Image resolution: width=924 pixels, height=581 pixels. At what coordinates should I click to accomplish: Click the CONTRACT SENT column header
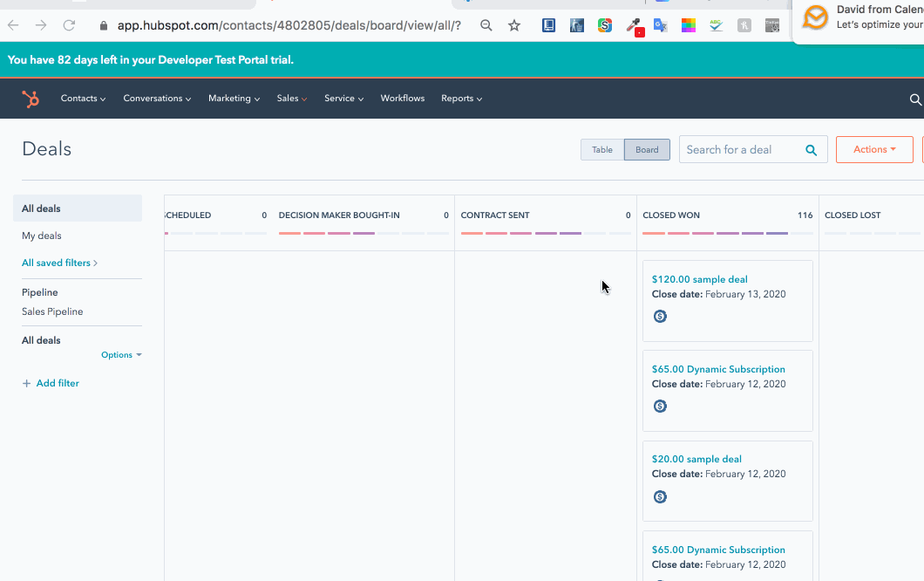click(495, 215)
